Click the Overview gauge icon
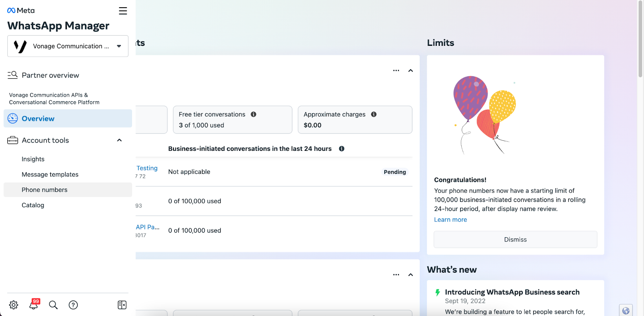The image size is (644, 316). (x=13, y=118)
